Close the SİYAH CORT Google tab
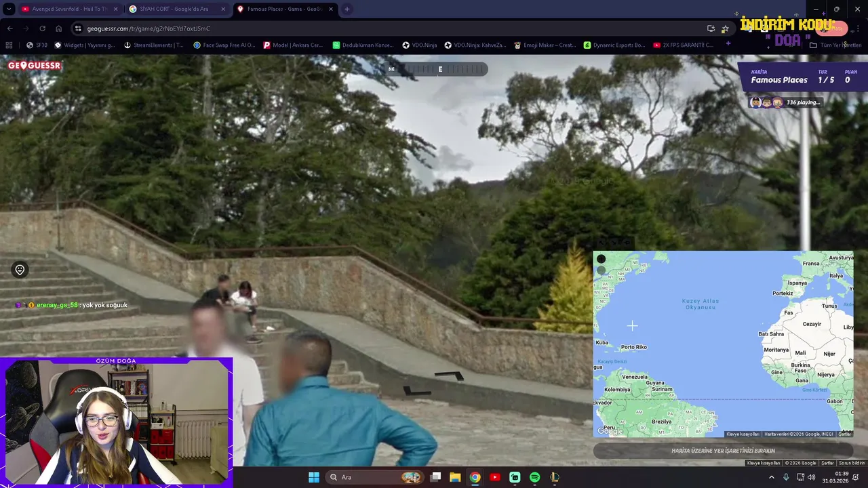 tap(223, 9)
